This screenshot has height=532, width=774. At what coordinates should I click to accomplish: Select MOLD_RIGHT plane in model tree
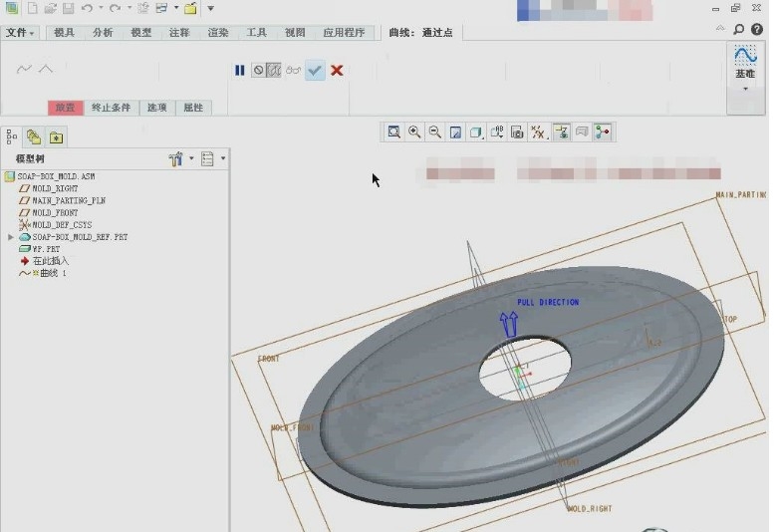tap(49, 188)
